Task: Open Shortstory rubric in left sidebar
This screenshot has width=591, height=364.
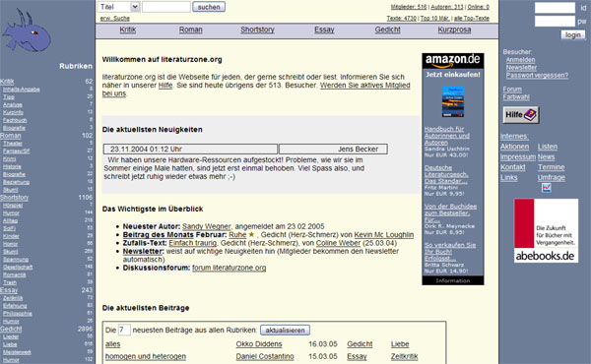Action: click(15, 197)
